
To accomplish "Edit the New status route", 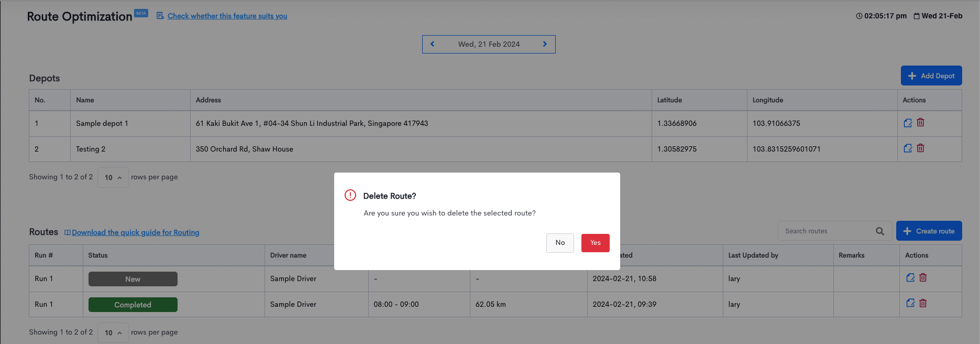I will tap(910, 278).
